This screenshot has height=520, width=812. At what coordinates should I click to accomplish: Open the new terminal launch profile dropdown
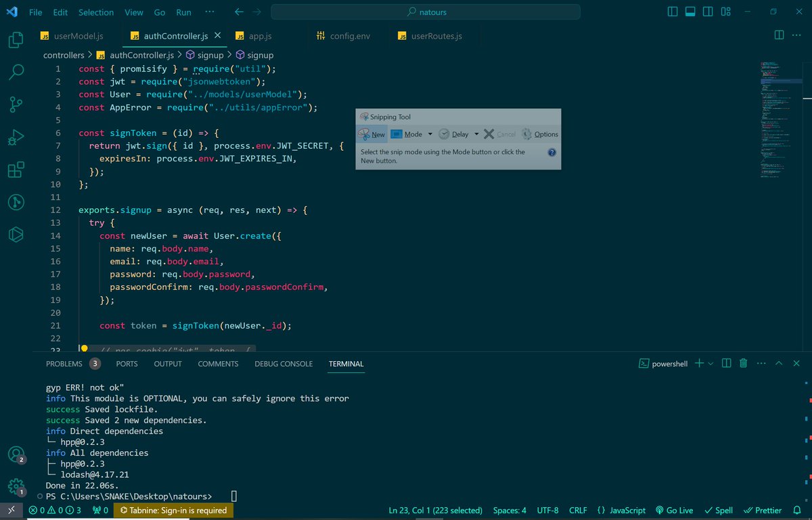(x=710, y=364)
